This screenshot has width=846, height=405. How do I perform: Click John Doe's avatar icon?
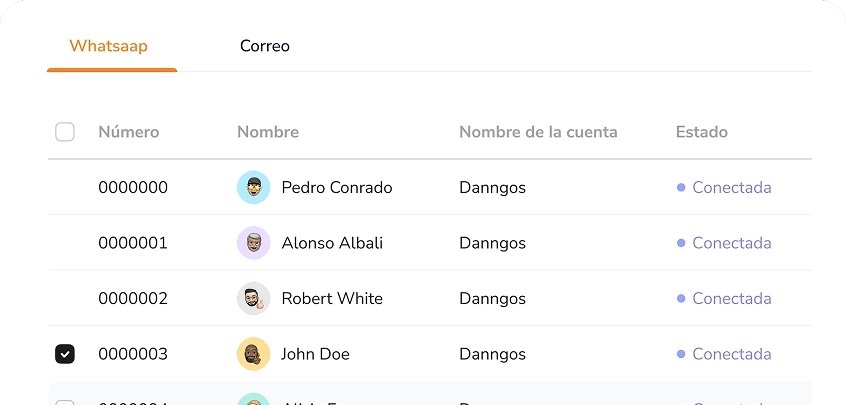pos(253,354)
